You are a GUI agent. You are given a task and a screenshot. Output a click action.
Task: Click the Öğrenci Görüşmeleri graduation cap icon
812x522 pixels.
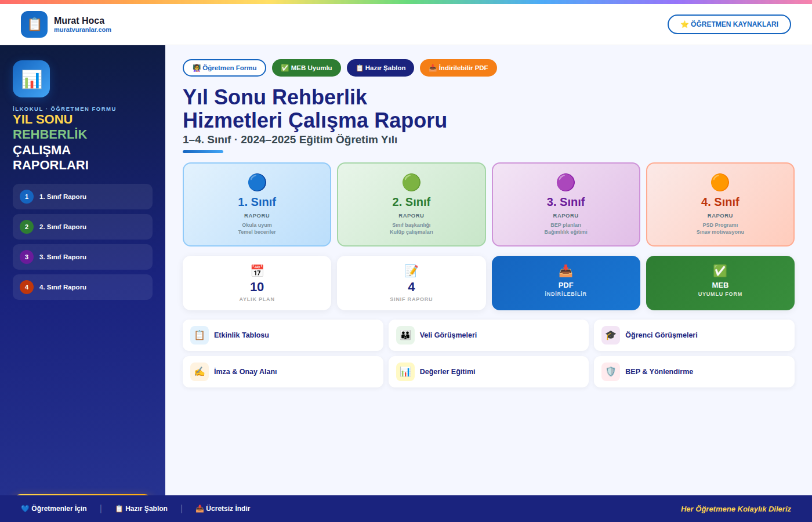[611, 335]
